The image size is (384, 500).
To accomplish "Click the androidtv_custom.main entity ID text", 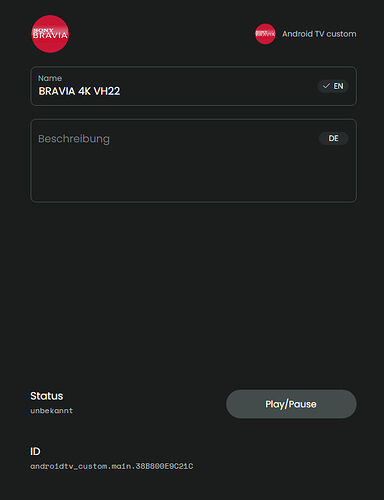I will click(x=112, y=466).
